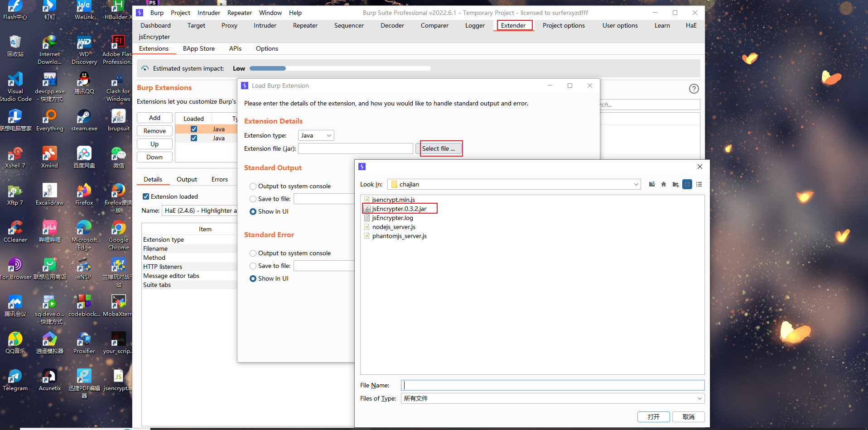Switch to the Proxy tab
The image size is (868, 430).
click(x=229, y=25)
